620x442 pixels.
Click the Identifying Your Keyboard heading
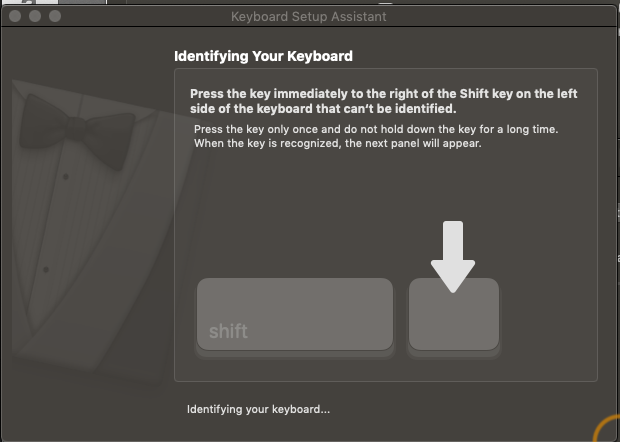(x=263, y=56)
